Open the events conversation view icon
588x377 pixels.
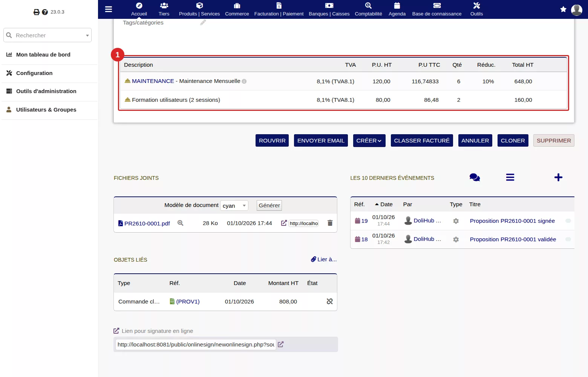pos(475,178)
